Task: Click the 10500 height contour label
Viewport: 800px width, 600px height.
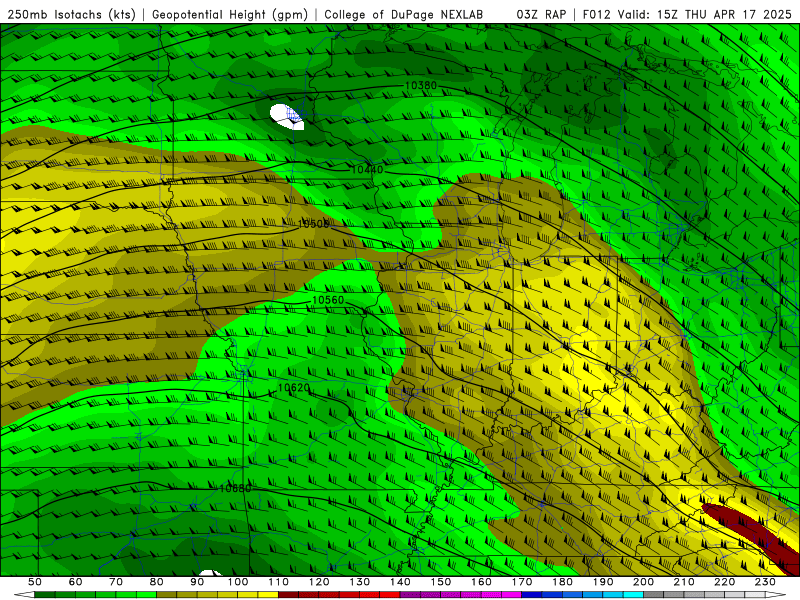Action: tap(313, 223)
